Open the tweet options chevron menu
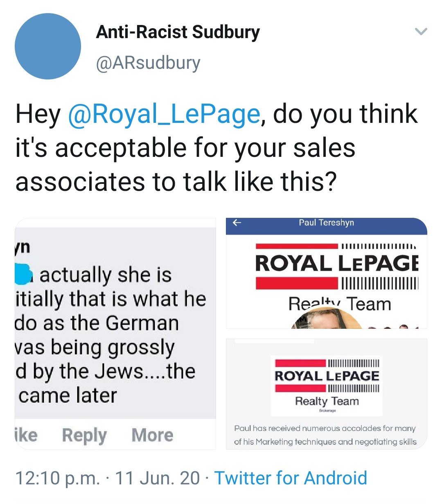 pos(421,32)
